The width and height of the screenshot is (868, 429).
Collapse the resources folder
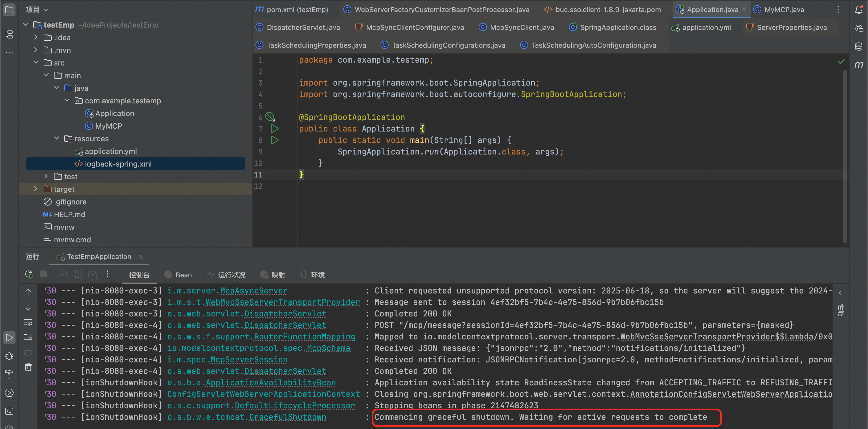(x=57, y=138)
